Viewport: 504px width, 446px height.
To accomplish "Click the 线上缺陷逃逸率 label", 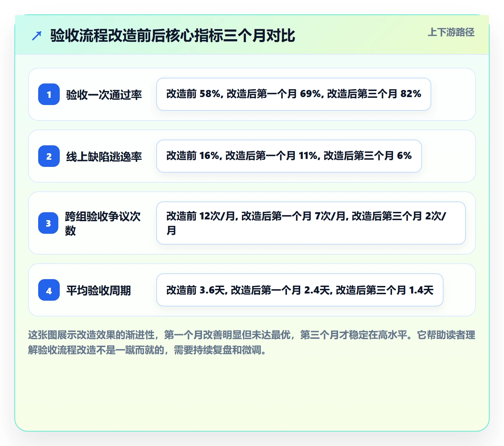I will (104, 156).
